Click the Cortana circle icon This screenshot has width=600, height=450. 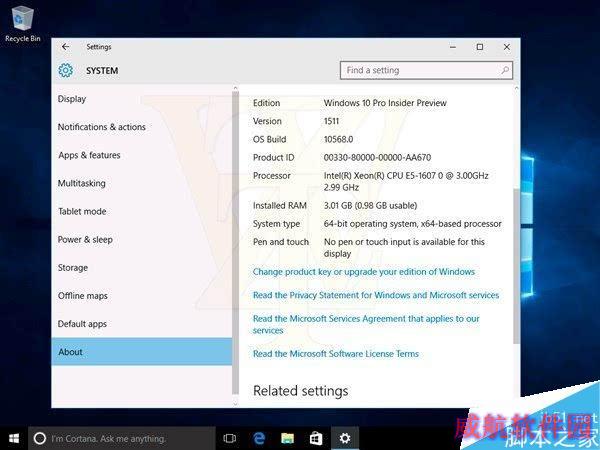pyautogui.click(x=40, y=439)
